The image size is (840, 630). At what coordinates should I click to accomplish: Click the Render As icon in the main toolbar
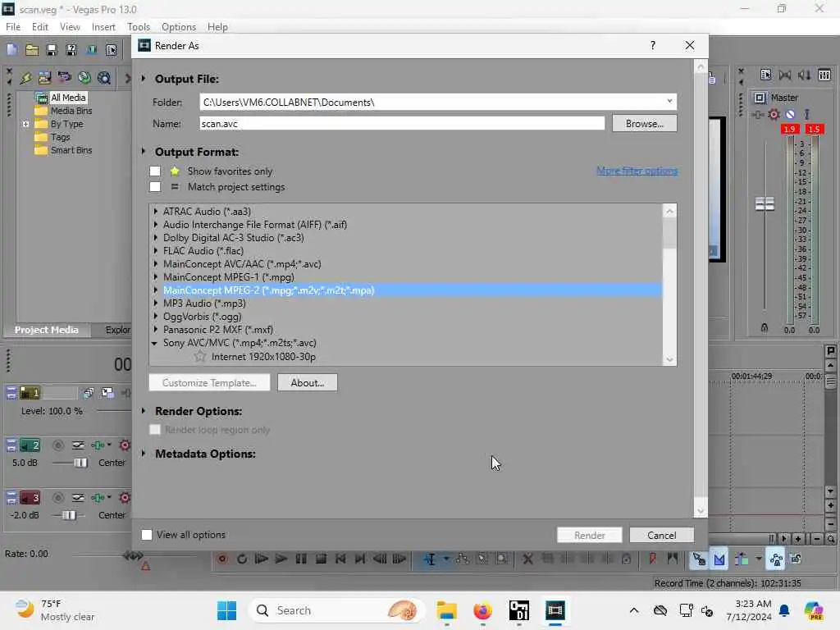click(x=92, y=50)
